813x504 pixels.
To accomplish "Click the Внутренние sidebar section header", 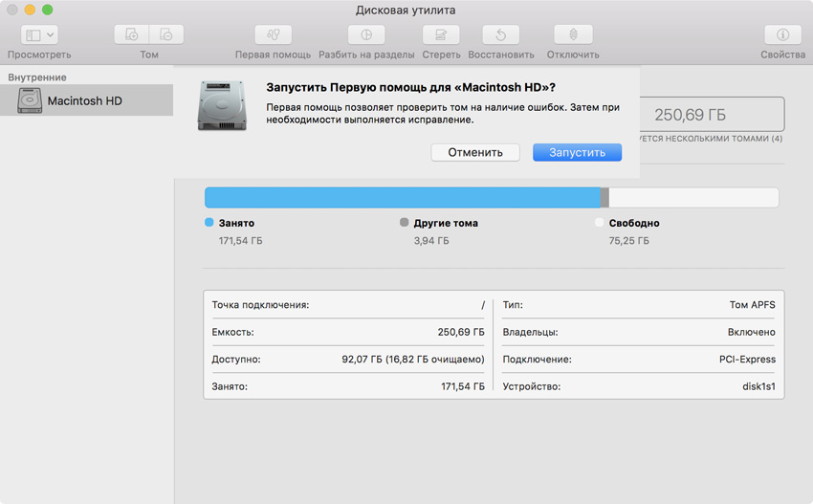I will [37, 77].
